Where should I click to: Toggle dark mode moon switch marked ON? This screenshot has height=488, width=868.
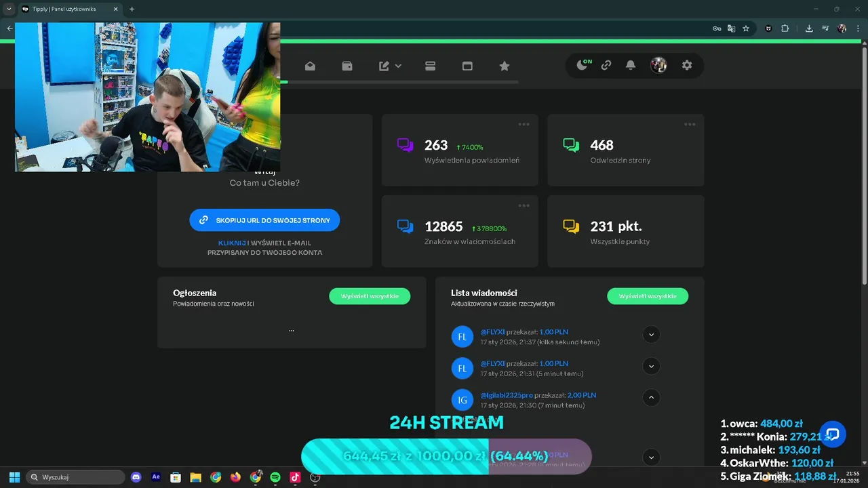click(x=584, y=65)
